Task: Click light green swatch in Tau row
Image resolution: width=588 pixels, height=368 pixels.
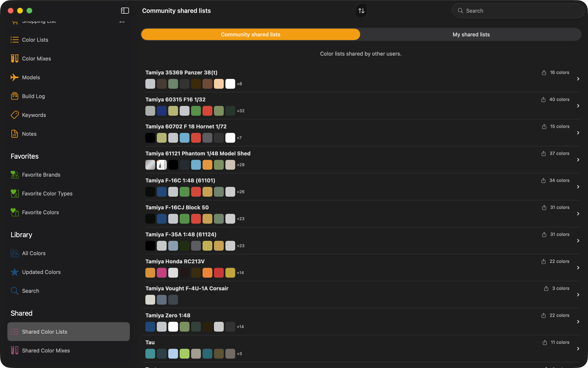Action: [184, 354]
